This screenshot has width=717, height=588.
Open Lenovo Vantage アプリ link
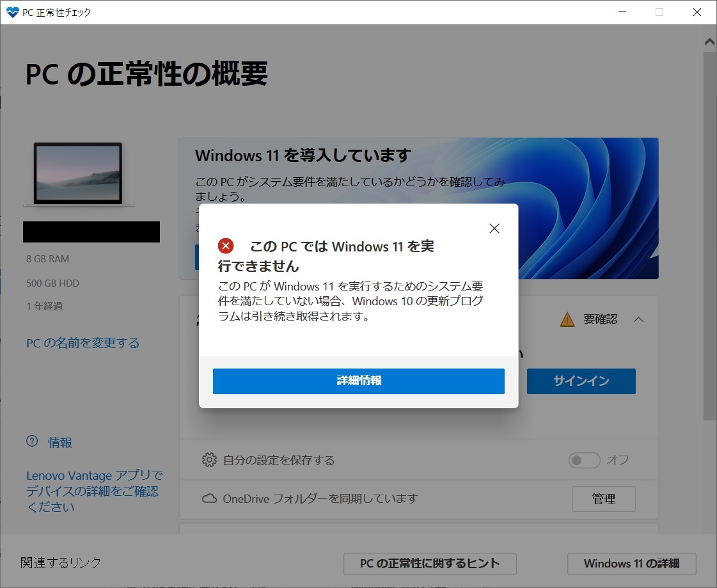tap(95, 491)
